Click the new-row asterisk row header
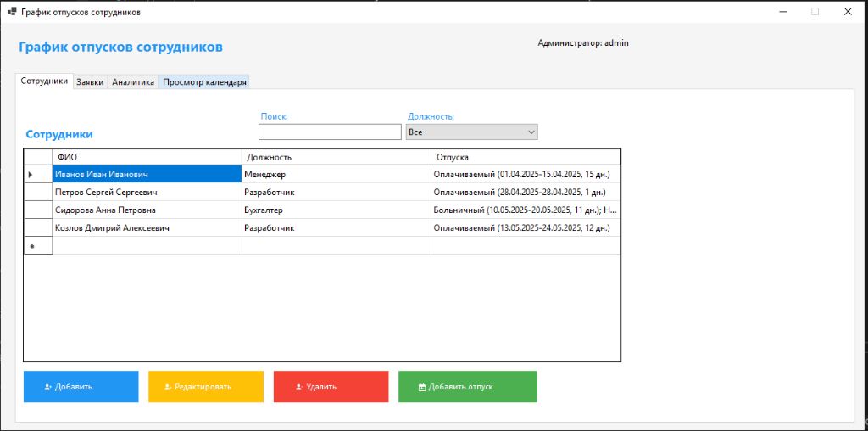This screenshot has width=868, height=431. pos(38,245)
